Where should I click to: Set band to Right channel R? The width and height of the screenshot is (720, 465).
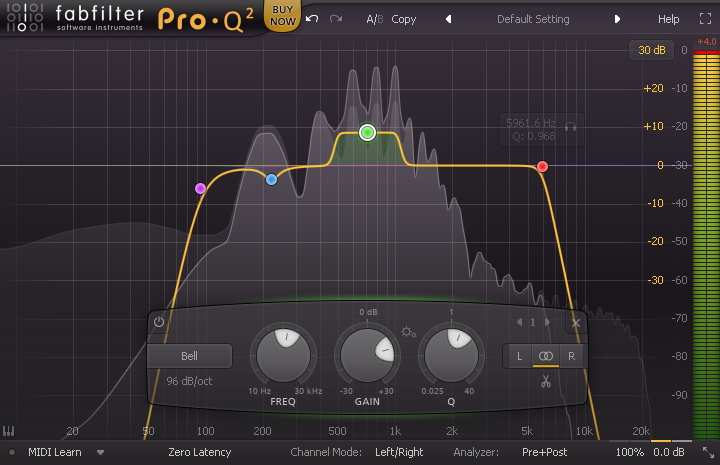tap(571, 356)
